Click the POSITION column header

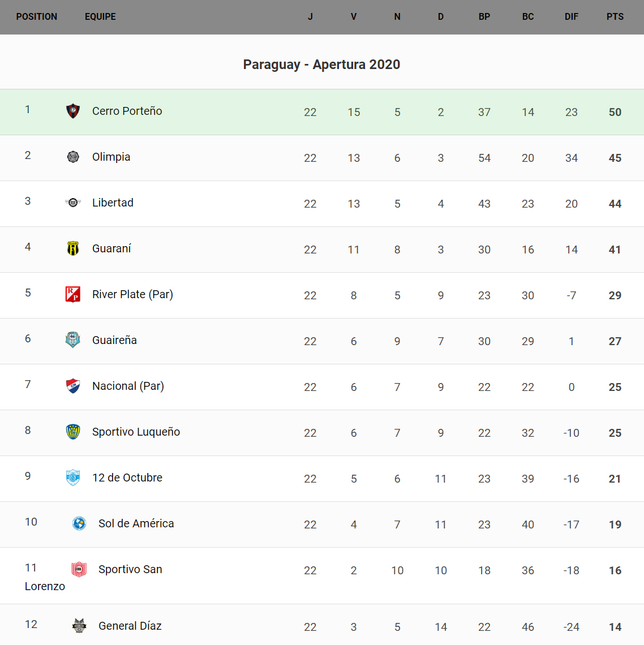(x=37, y=17)
